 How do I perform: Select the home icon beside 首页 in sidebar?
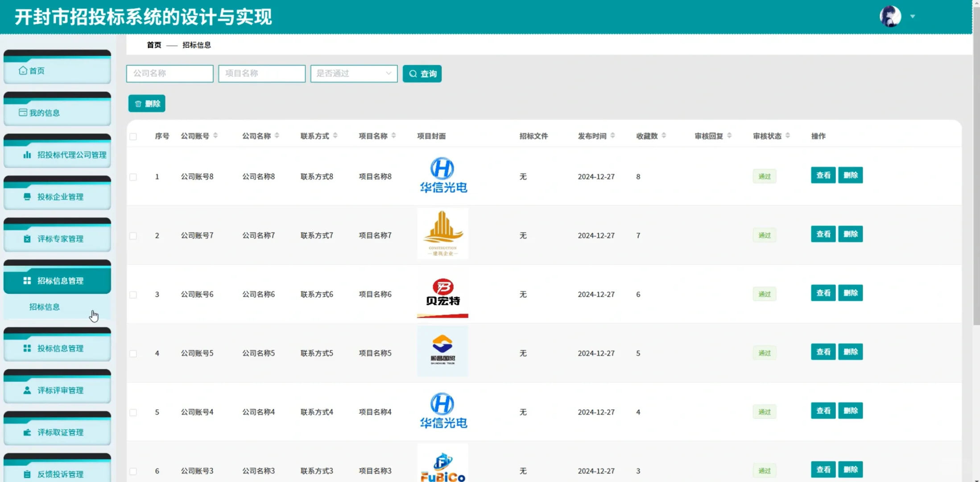[22, 71]
